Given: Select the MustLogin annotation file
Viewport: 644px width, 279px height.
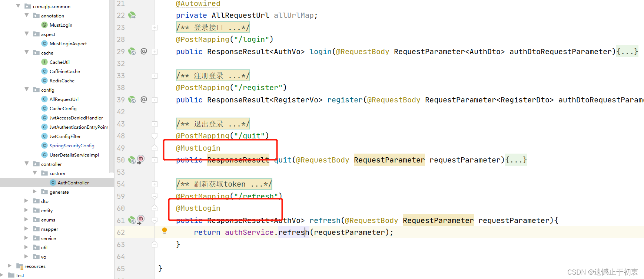Looking at the screenshot, I should click(61, 25).
